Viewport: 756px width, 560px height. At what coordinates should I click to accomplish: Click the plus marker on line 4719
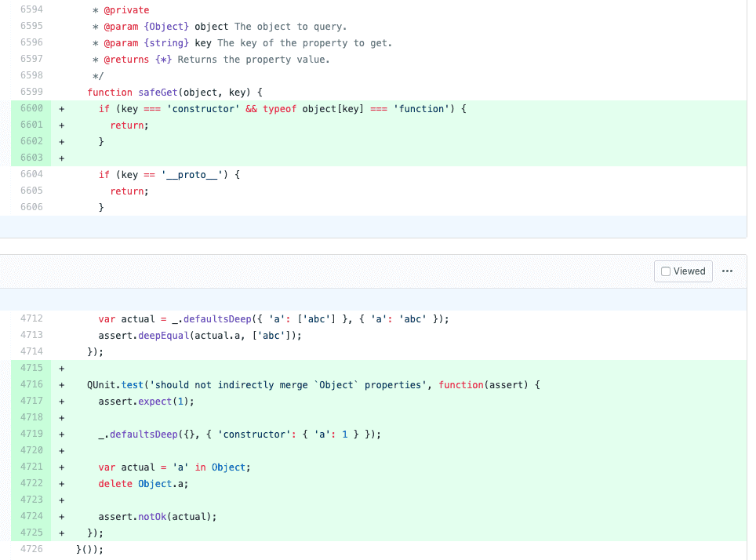(x=62, y=435)
